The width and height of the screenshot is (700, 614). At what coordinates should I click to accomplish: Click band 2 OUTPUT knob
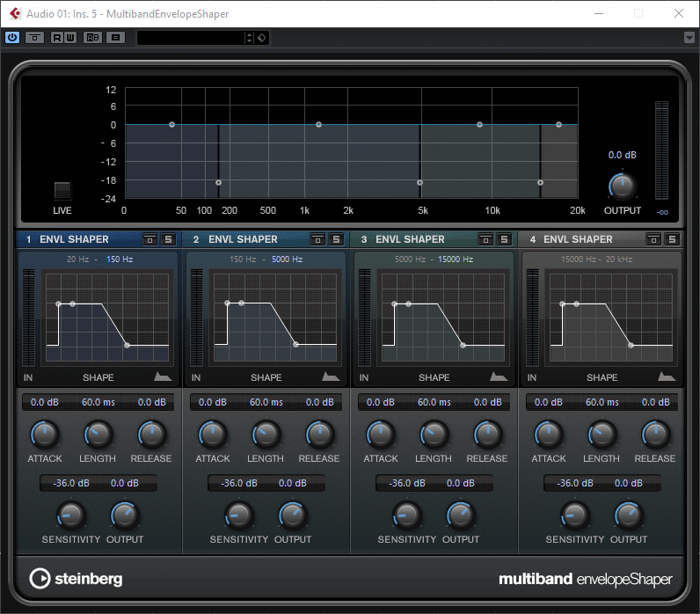click(293, 515)
